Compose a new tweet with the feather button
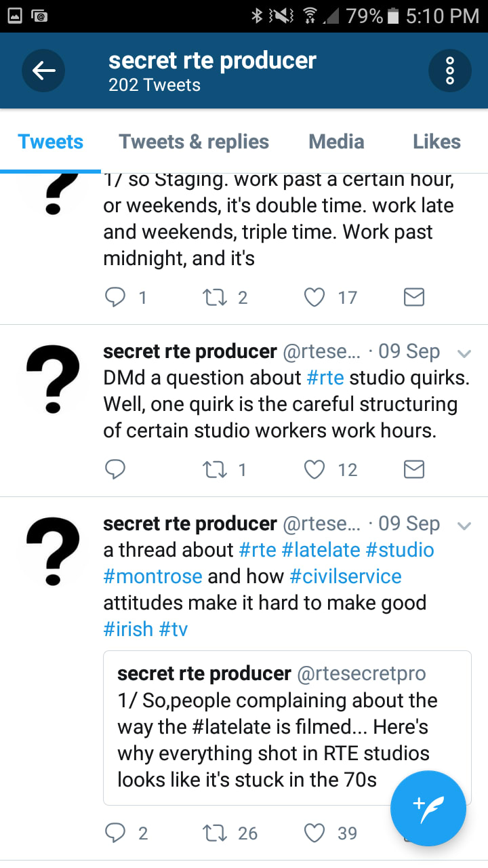488x868 pixels. [428, 808]
